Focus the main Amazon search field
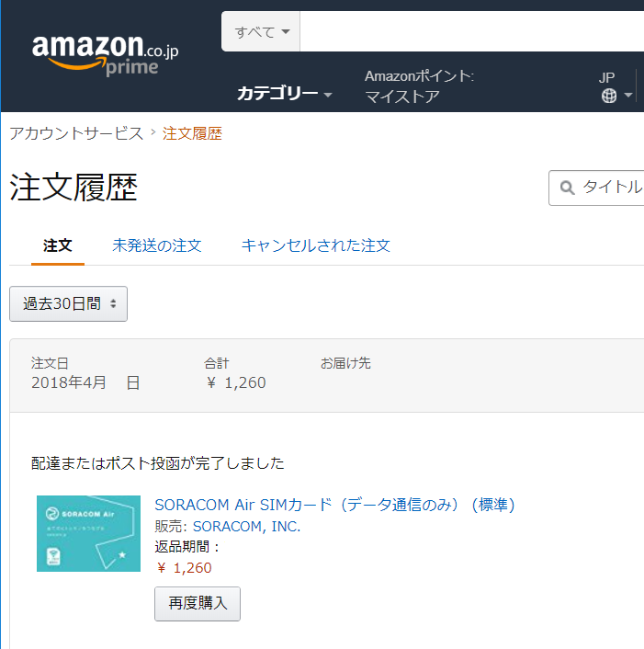Image resolution: width=644 pixels, height=649 pixels. (x=471, y=31)
